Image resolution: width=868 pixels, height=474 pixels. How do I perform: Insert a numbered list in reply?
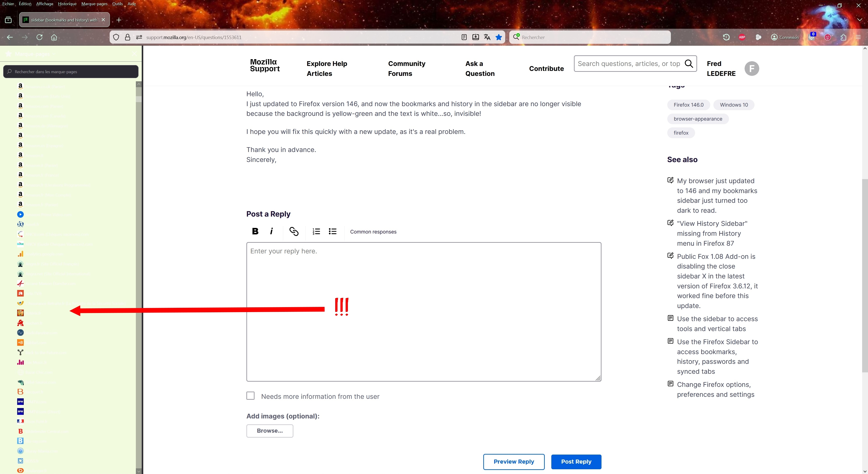(x=316, y=232)
